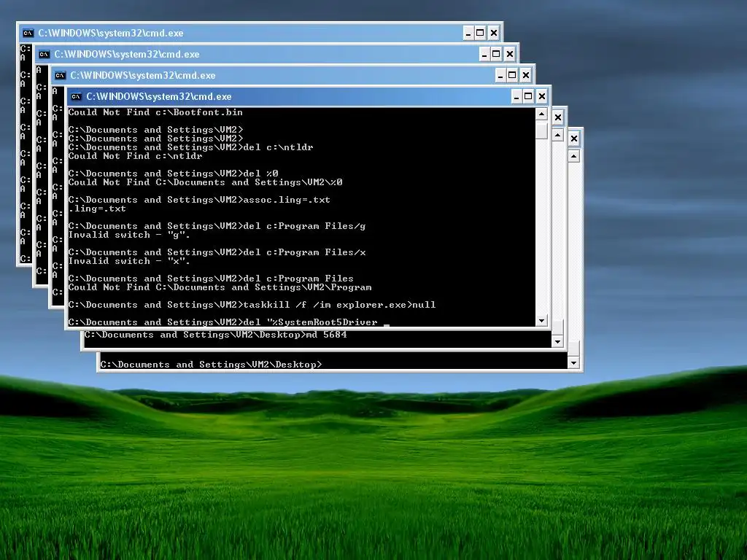The width and height of the screenshot is (747, 560).
Task: Click scroll-down arrow of md 5684 window
Action: 557,341
